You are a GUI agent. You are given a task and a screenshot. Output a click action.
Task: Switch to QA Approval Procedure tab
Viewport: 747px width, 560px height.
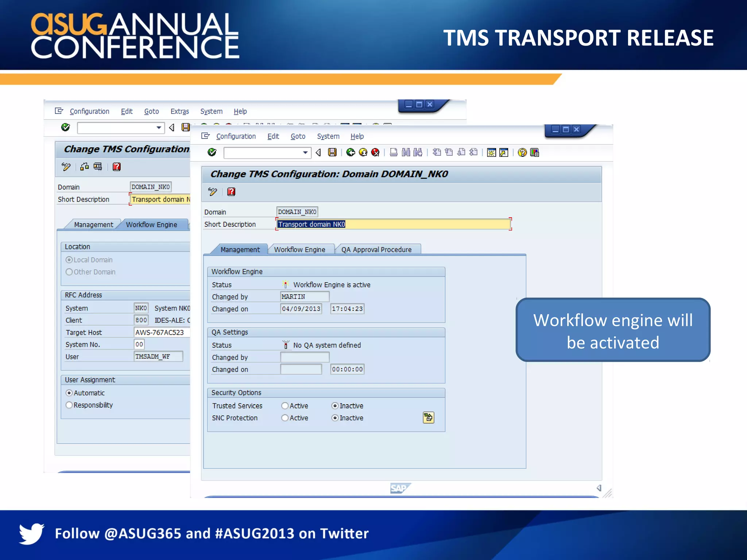tap(376, 249)
